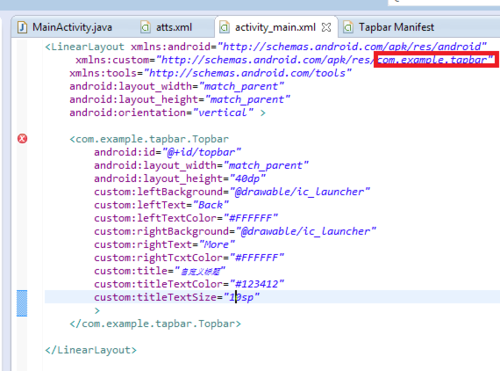
Task: Select the activity_main.xml tab
Action: (x=275, y=27)
